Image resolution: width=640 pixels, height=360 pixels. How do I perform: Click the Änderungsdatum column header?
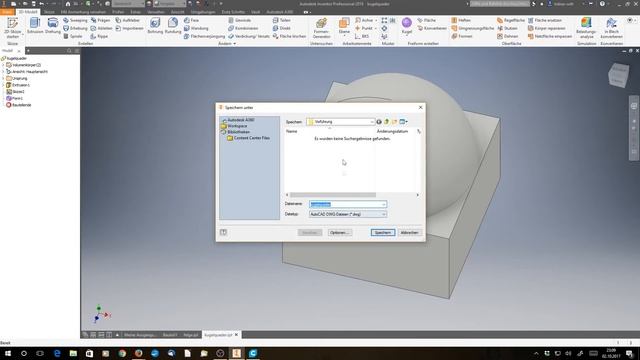click(x=392, y=131)
